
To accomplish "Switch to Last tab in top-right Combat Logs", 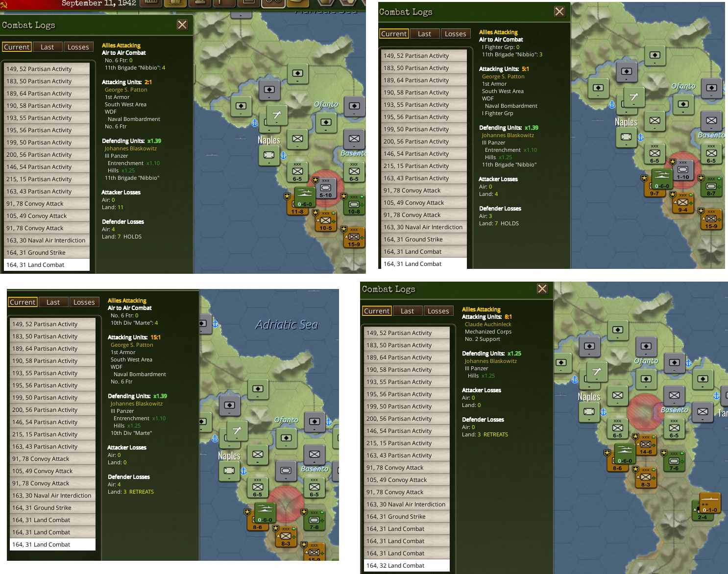I will (425, 34).
